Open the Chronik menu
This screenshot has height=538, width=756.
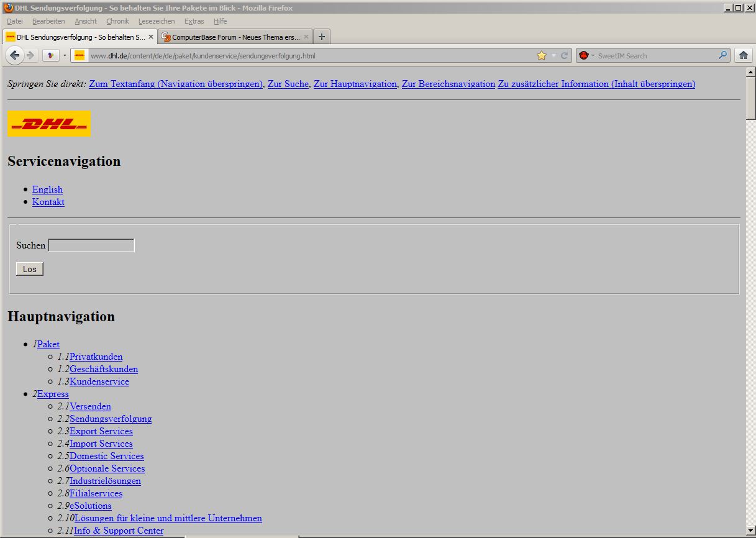(117, 21)
